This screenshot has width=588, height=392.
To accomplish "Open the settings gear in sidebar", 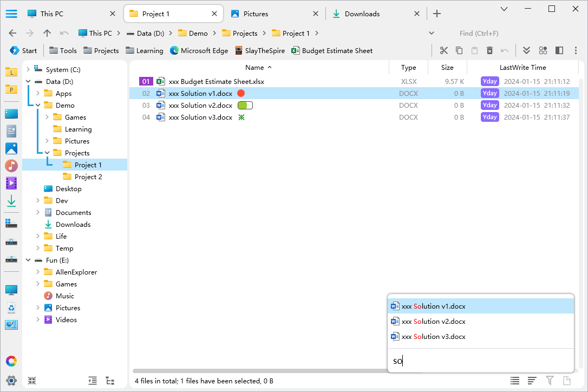I will tap(11, 380).
